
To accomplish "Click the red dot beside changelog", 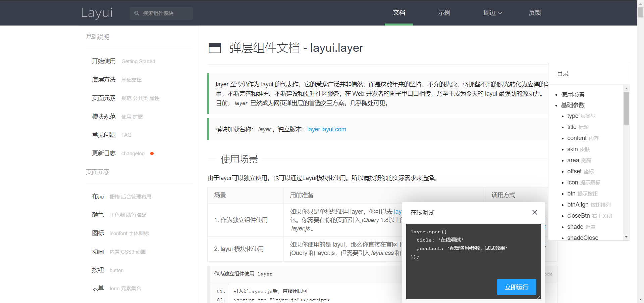I will [x=152, y=154].
